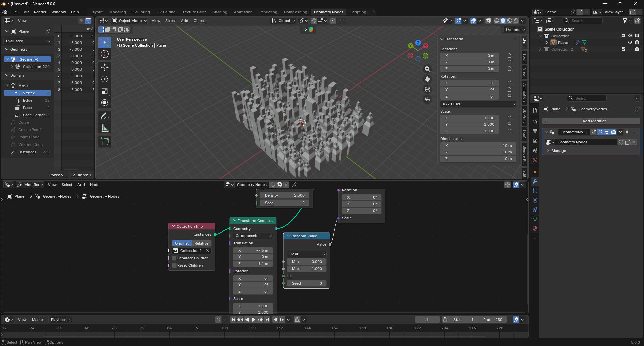Hide the Plane object in viewport

(x=630, y=43)
